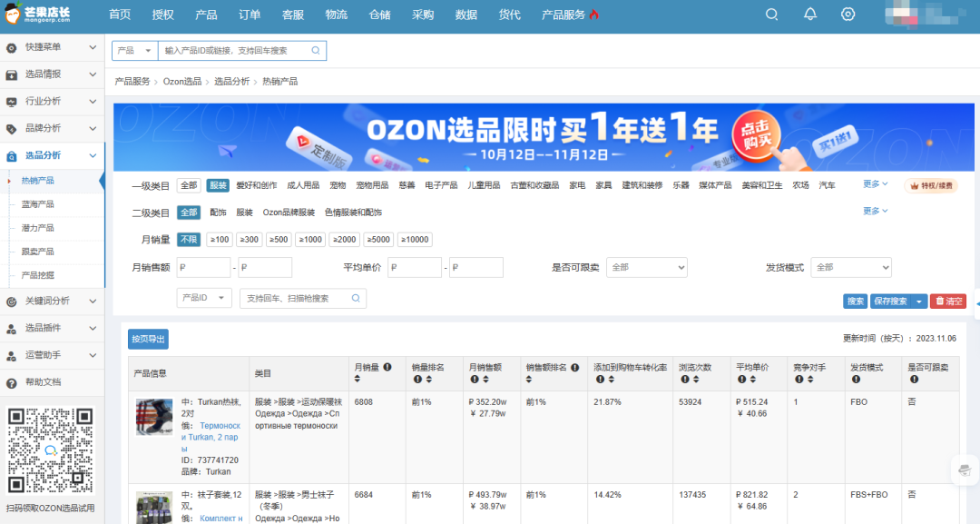Click the 关键词分析 sidebar icon
This screenshot has width=980, height=524.
pyautogui.click(x=11, y=302)
